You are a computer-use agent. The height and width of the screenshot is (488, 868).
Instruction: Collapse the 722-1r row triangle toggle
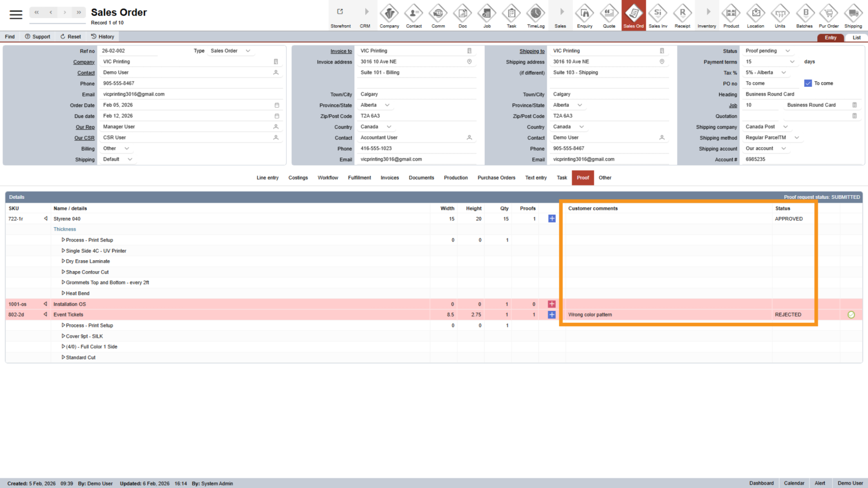point(45,219)
